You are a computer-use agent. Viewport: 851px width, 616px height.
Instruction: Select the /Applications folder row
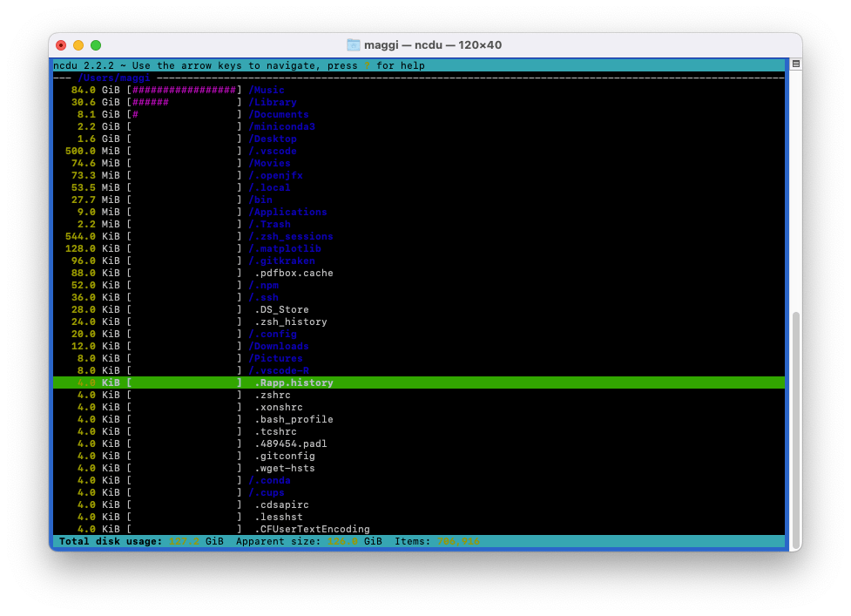coord(287,212)
